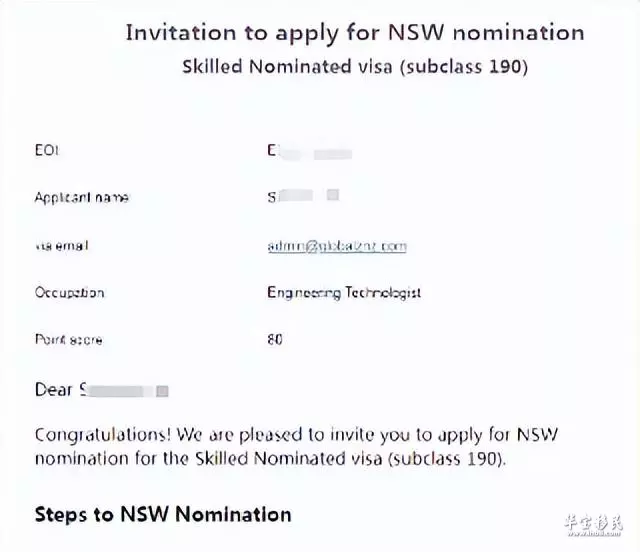Click the blurred EOI number value
Screen dimensions: 640x552
pyautogui.click(x=309, y=152)
